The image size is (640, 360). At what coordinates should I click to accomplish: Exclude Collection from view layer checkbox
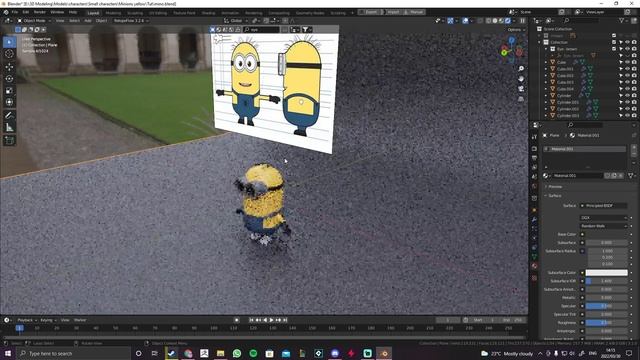[x=614, y=42]
